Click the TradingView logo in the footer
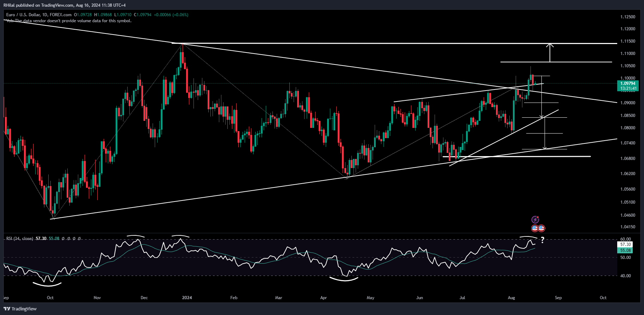The width and height of the screenshot is (644, 315). 20,309
